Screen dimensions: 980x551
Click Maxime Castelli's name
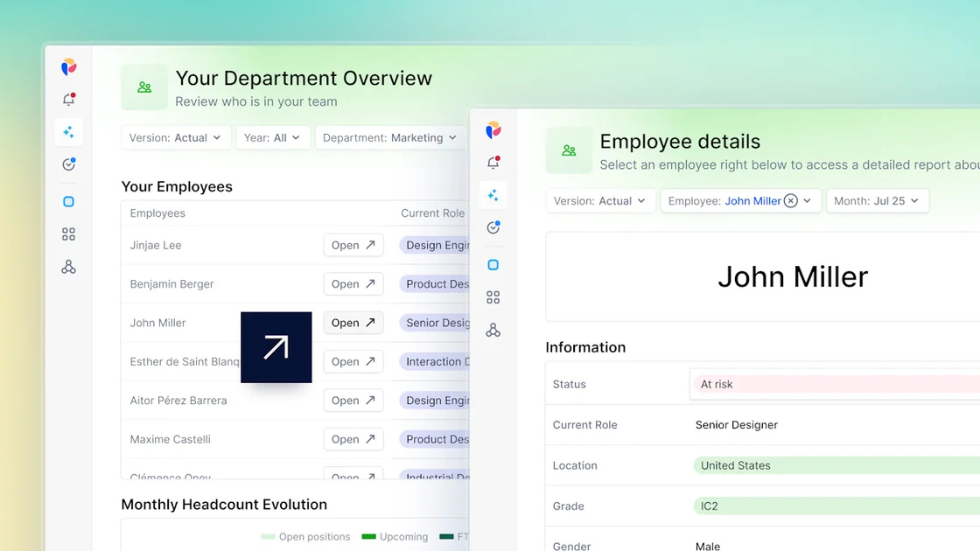pos(170,438)
